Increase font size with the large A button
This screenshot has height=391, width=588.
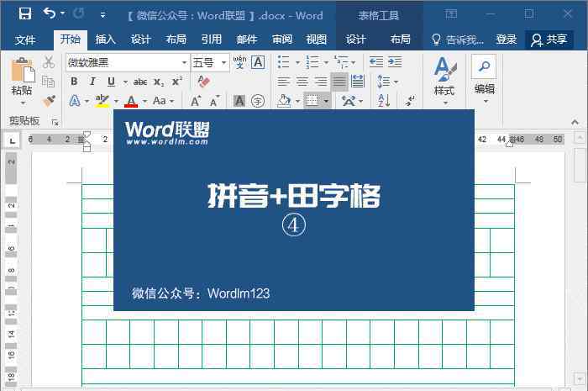(196, 101)
